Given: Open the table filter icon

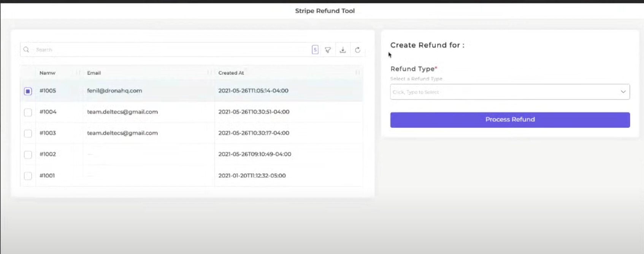Looking at the screenshot, I should (328, 50).
